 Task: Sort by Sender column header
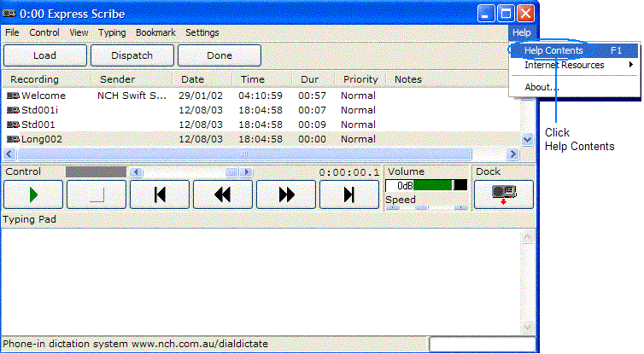tap(132, 79)
